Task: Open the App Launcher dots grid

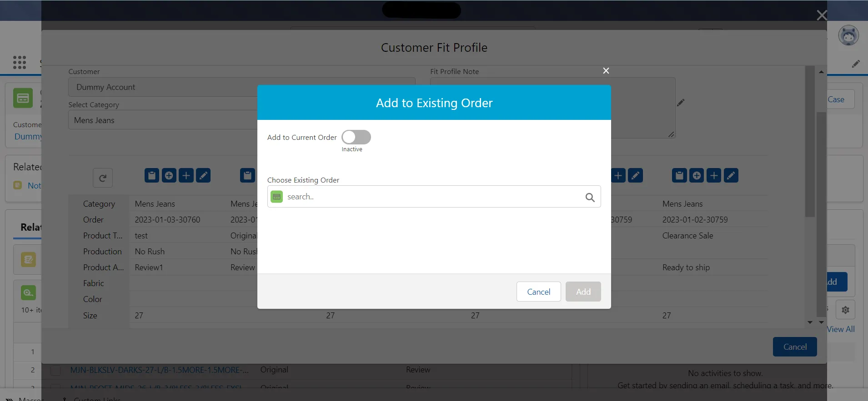Action: click(x=20, y=62)
